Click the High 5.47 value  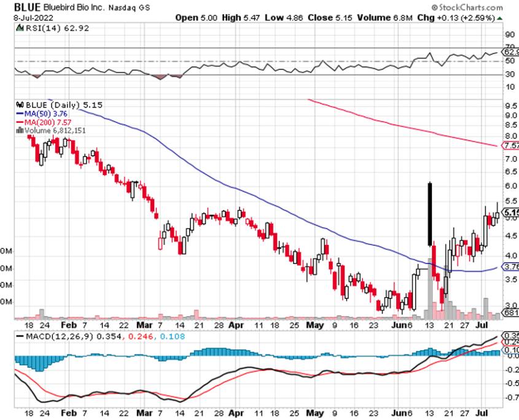coord(241,18)
